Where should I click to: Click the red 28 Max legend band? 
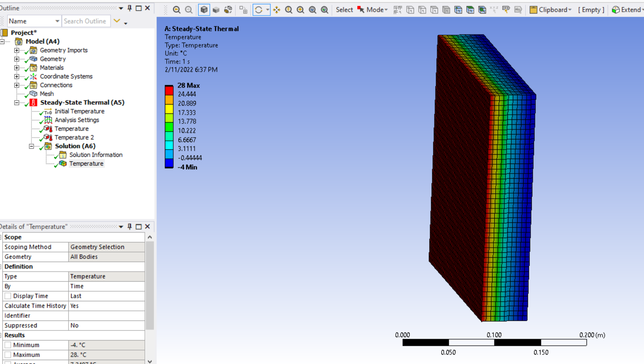click(169, 90)
